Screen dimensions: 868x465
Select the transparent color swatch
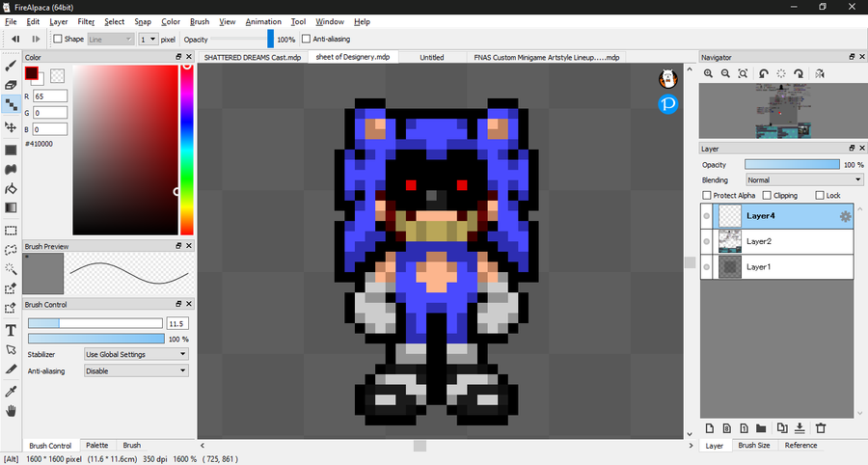tap(57, 75)
